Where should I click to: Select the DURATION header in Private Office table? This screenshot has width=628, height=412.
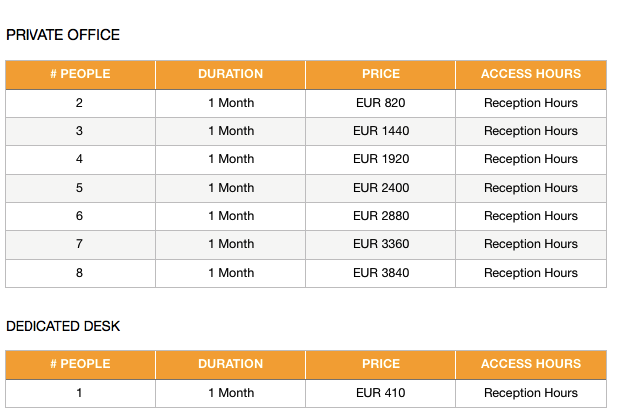230,74
